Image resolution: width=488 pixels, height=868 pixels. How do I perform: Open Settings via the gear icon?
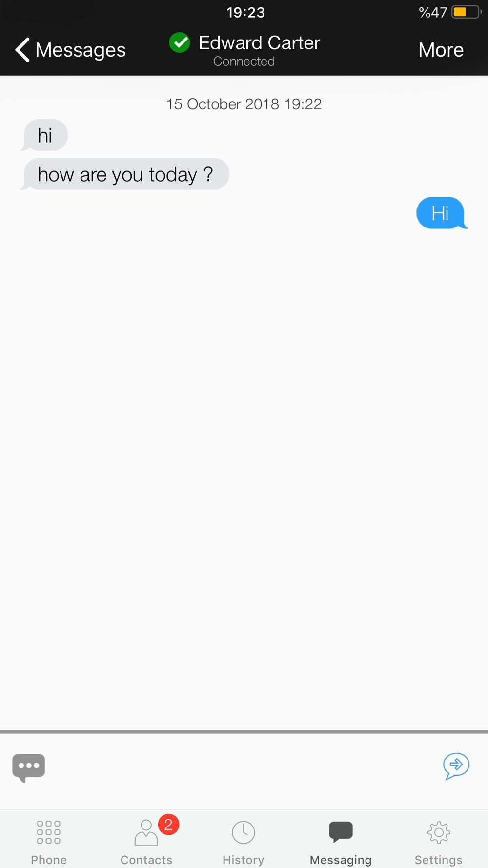pos(439,832)
